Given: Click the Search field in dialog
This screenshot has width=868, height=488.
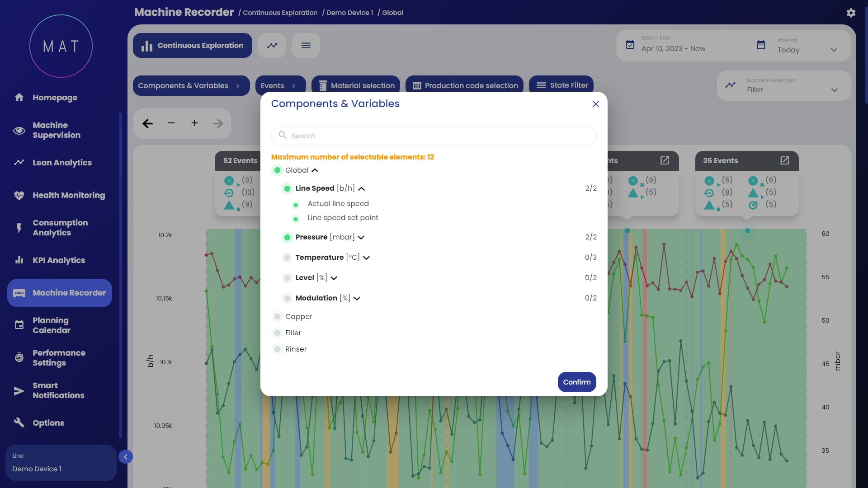Looking at the screenshot, I should coord(434,136).
